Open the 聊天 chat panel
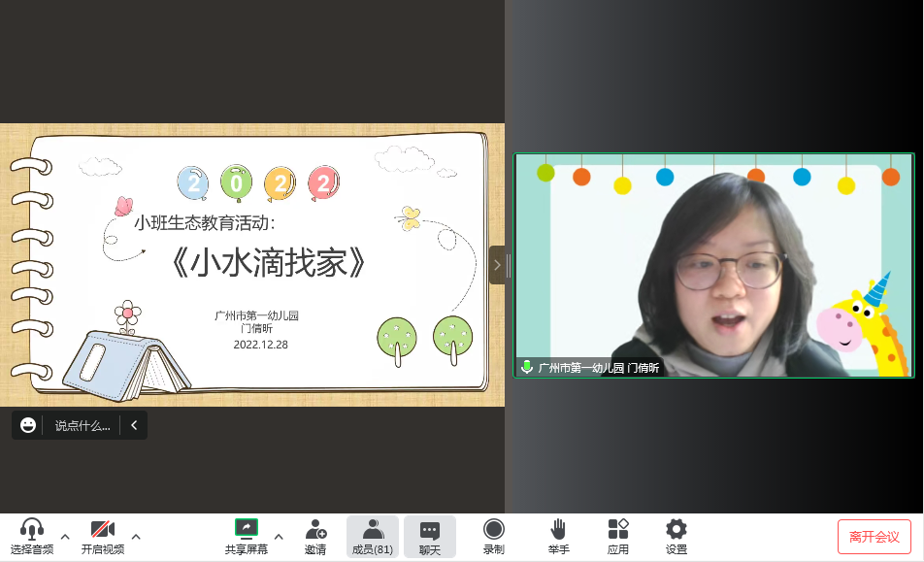 pos(429,529)
